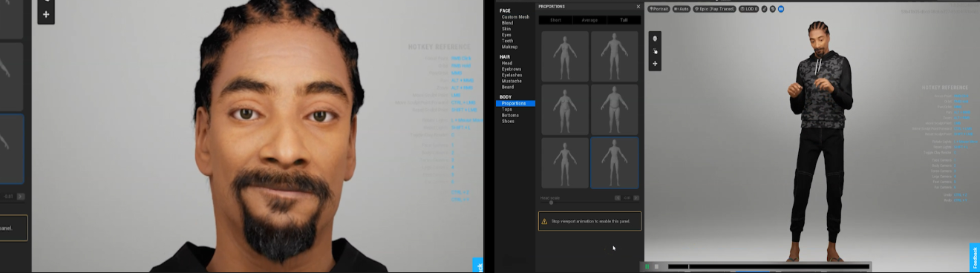Screen dimensions: 980x273
Task: Switch to the Short height tab
Action: point(555,20)
